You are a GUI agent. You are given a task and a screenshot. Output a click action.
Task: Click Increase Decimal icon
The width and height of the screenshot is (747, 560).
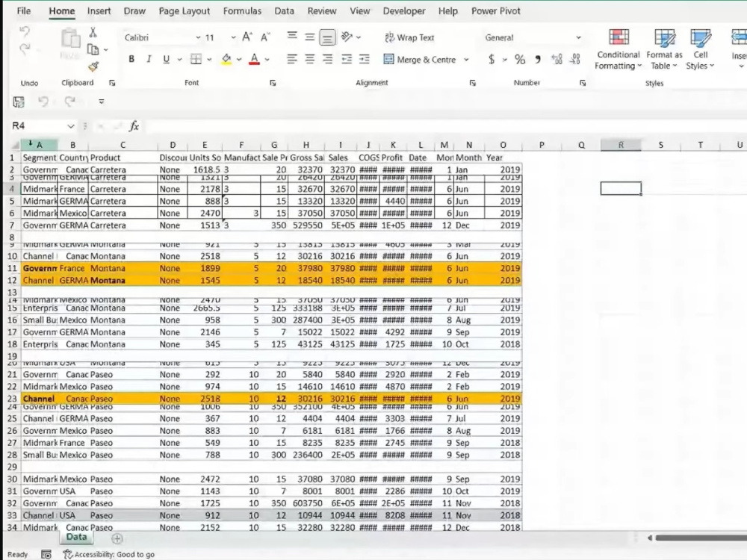pos(557,59)
